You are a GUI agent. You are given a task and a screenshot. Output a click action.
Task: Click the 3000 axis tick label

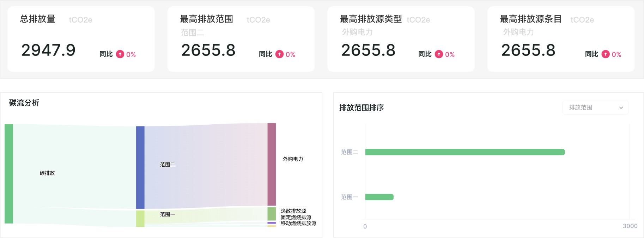pos(630,226)
